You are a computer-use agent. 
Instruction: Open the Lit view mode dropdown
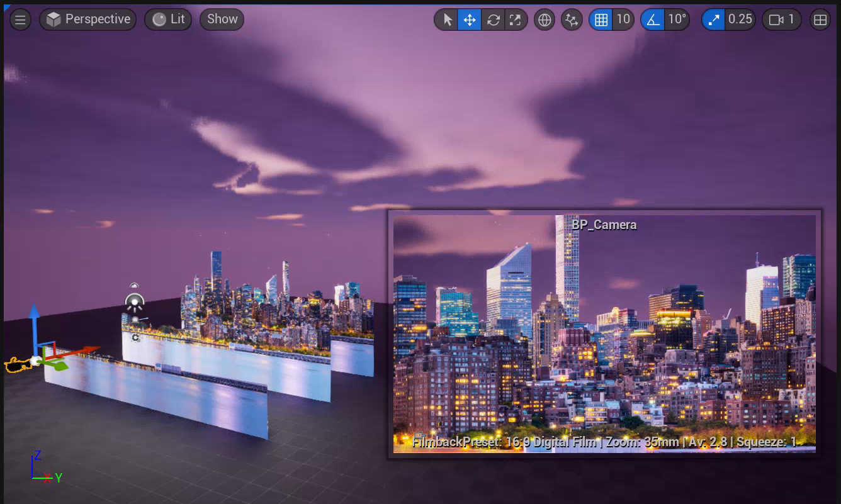168,20
